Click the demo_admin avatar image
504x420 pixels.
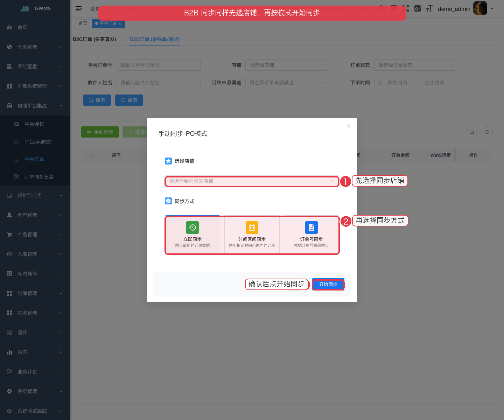pos(480,8)
